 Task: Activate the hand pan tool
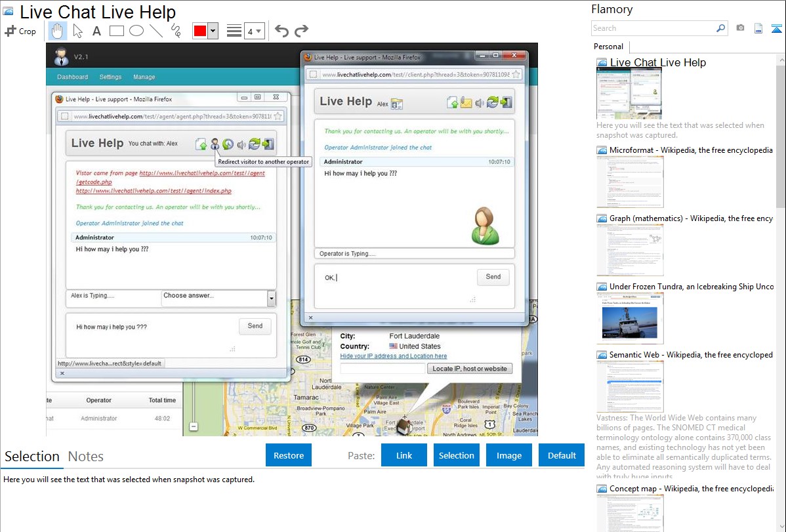(x=57, y=31)
